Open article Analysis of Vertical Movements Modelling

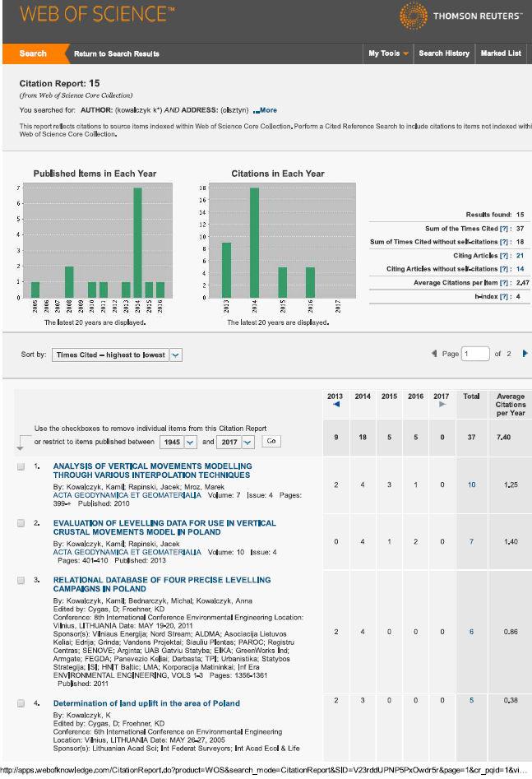coord(152,471)
